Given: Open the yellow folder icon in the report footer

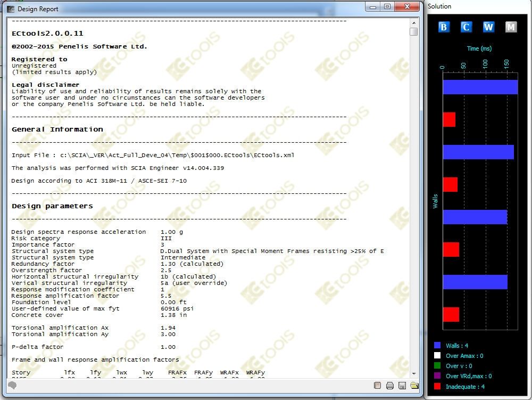Looking at the screenshot, I should tap(414, 386).
